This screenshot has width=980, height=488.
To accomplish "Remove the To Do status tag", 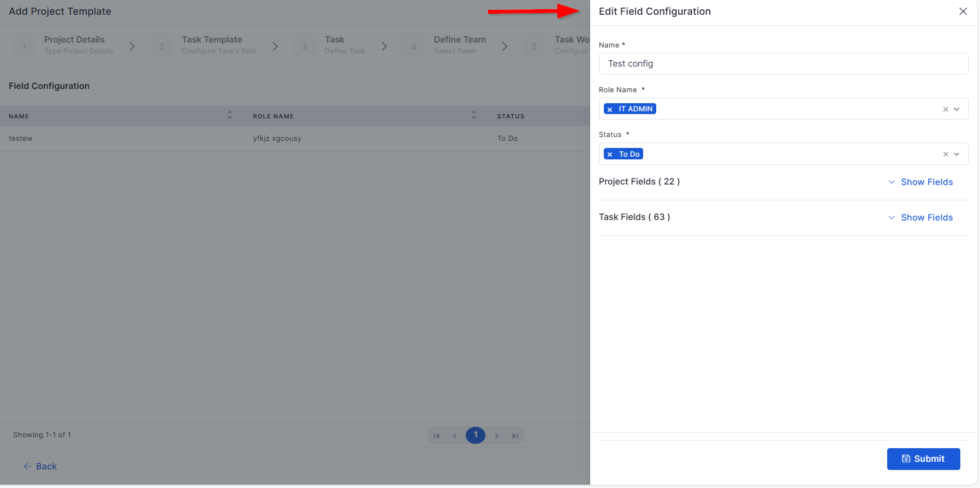I will pos(610,154).
